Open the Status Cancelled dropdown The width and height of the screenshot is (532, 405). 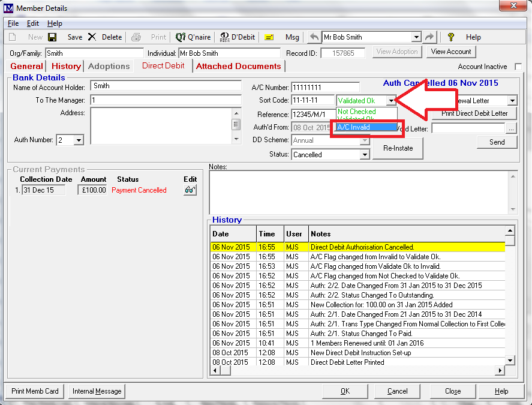(365, 155)
